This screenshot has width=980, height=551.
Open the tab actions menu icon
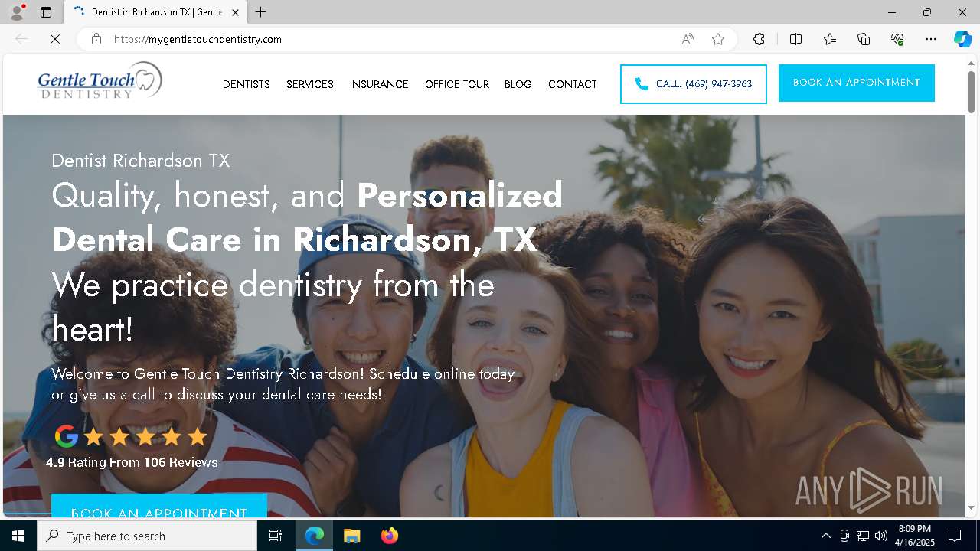pos(46,12)
